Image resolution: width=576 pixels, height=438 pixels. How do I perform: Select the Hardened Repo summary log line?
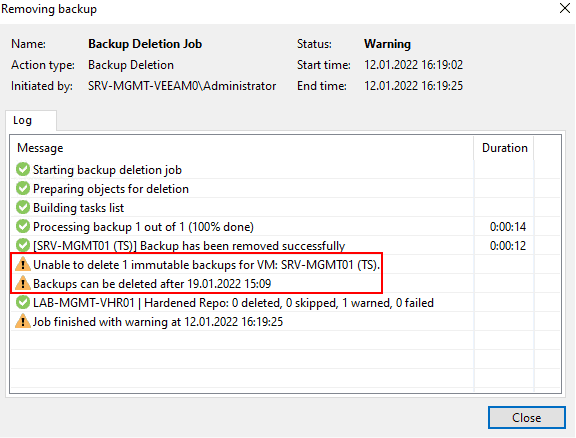tap(233, 302)
